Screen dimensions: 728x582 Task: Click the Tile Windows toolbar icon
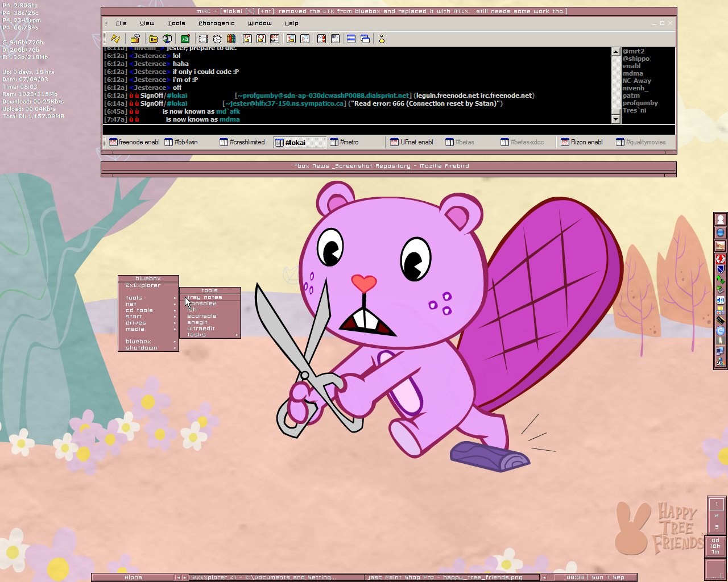[x=351, y=39]
